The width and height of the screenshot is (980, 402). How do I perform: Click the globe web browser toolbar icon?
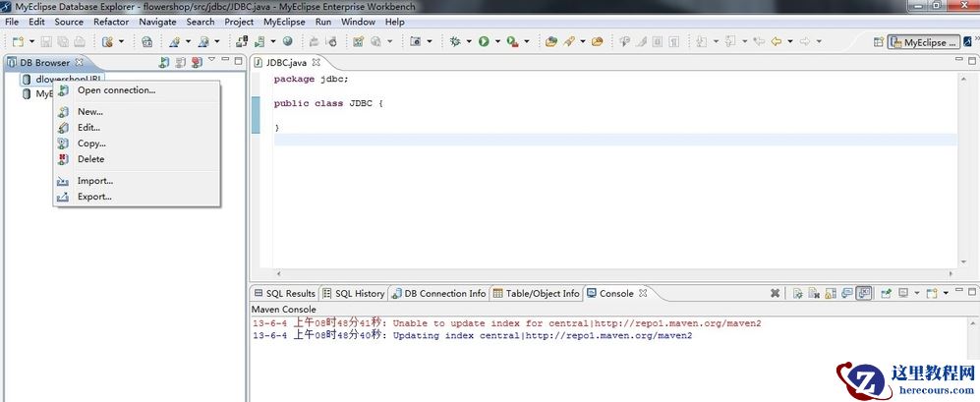[x=287, y=42]
